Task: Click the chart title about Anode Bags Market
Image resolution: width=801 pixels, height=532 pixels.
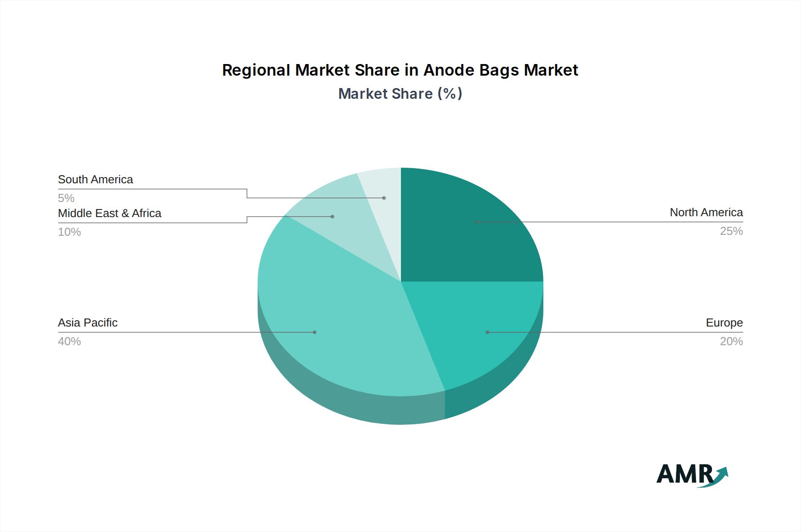Action: (400, 70)
